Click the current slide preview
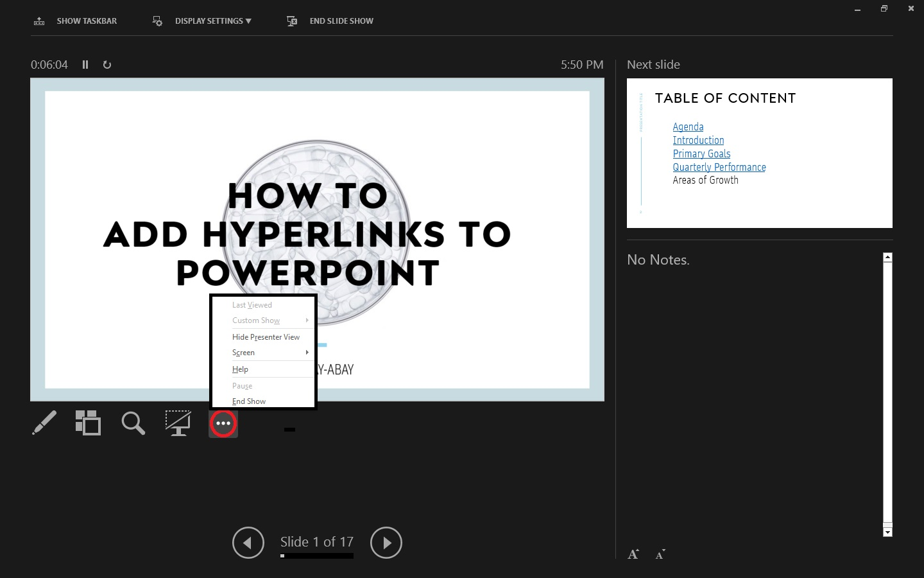The height and width of the screenshot is (578, 924). 317,240
